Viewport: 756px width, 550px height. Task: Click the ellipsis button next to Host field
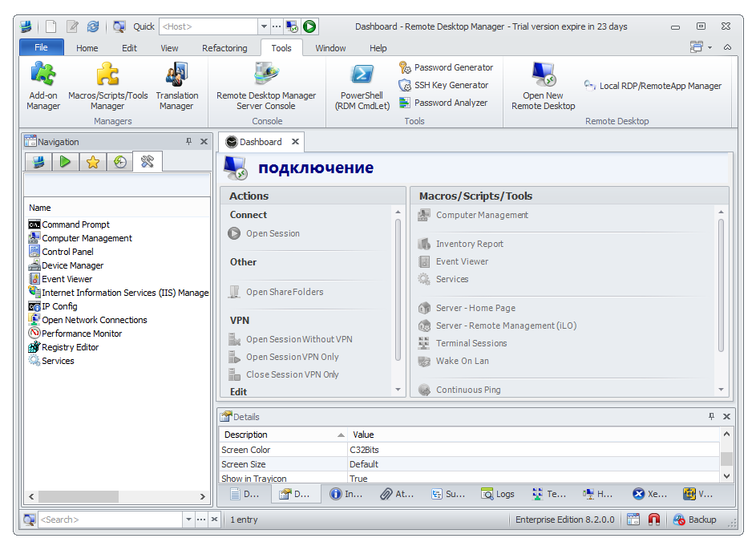pyautogui.click(x=277, y=26)
